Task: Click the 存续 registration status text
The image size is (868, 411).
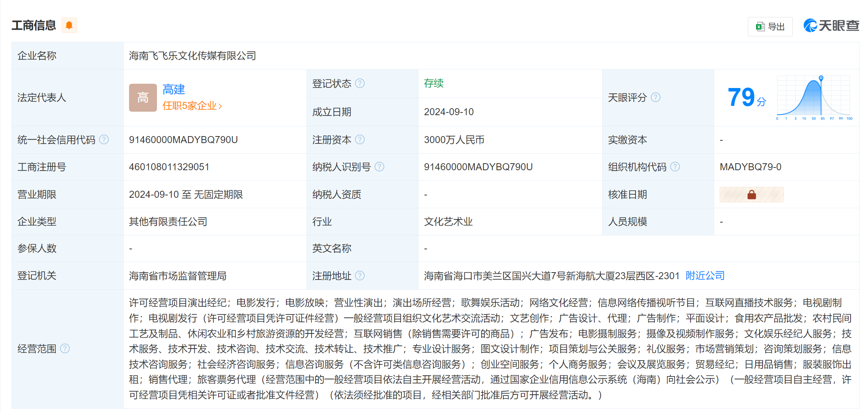Action: coord(434,83)
